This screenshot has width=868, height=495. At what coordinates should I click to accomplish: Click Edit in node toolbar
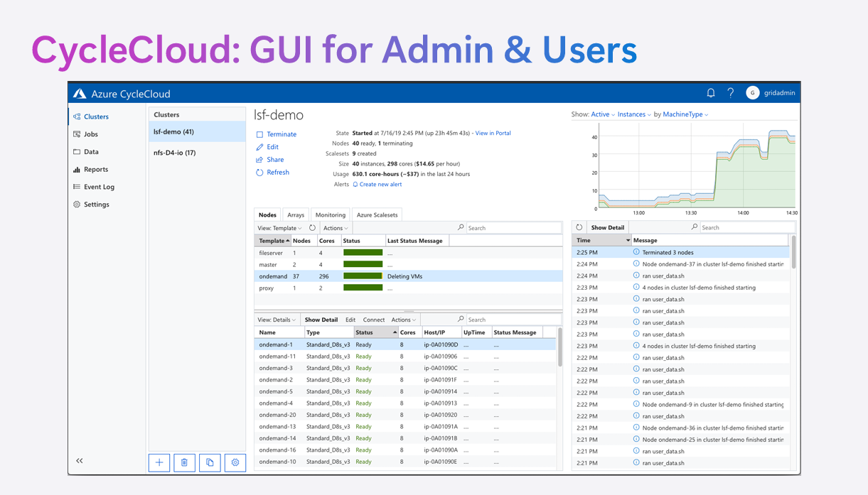pos(350,320)
